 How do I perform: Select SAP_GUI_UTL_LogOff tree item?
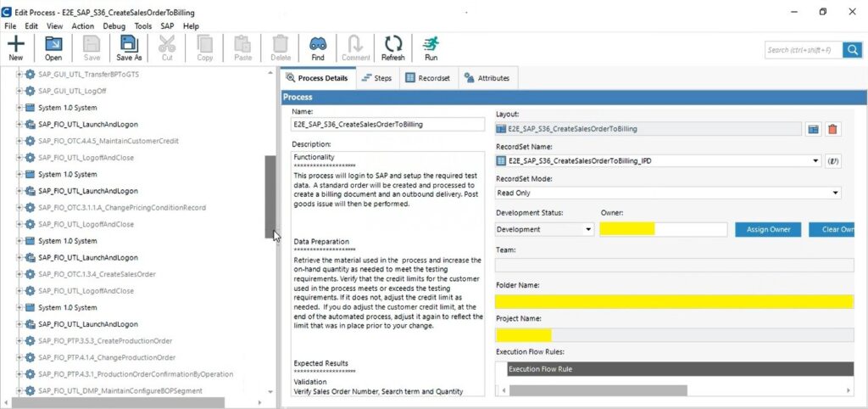[x=72, y=91]
